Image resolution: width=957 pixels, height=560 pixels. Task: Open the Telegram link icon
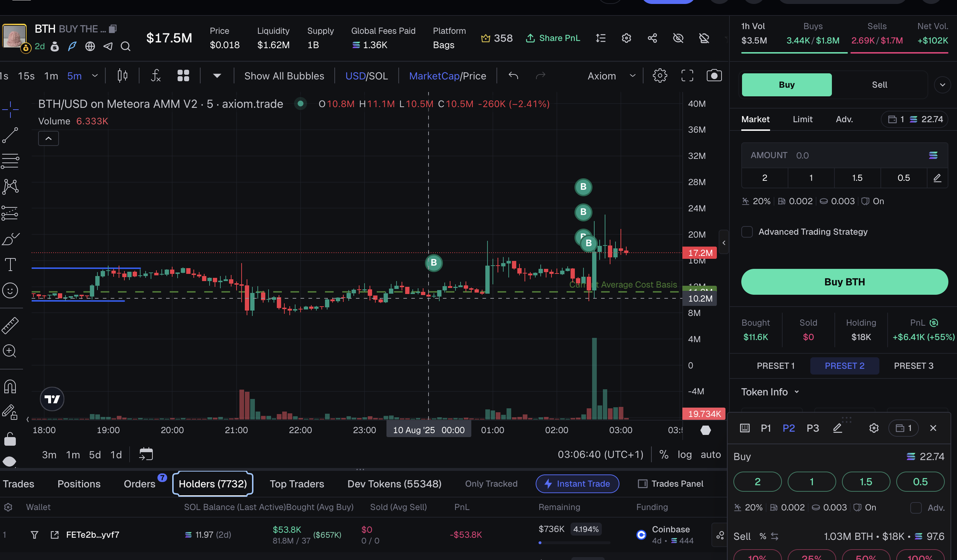pyautogui.click(x=108, y=47)
